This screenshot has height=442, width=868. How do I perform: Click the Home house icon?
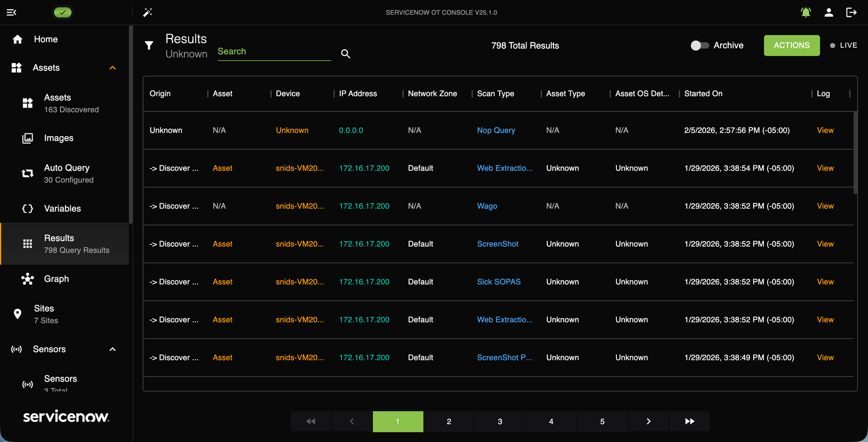tap(17, 39)
